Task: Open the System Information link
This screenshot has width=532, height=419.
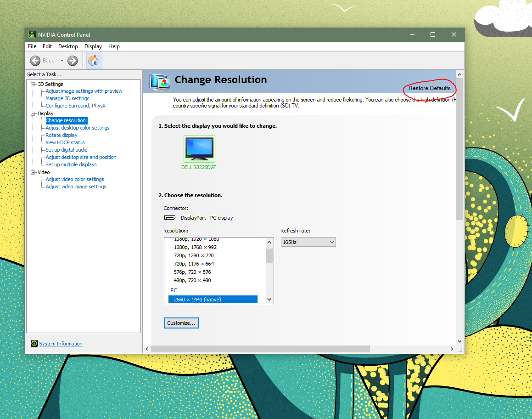Action: click(x=61, y=344)
